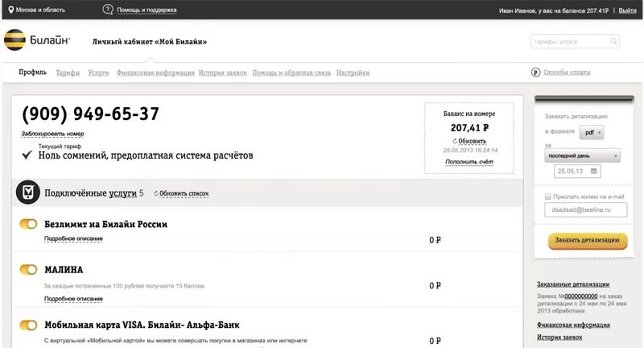644x348 pixels.
Task: Click the date field 25.05.13
Action: coord(577,172)
